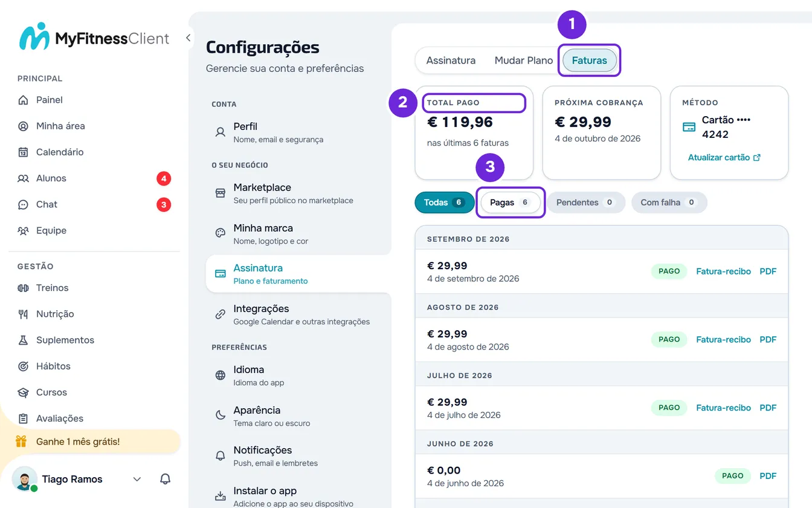Open Fatura-recibo for 4 de setembro

coord(723,272)
